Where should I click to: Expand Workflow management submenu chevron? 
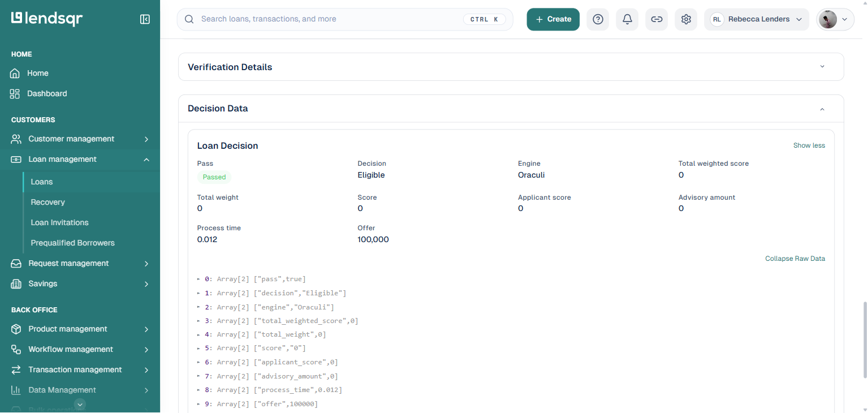[146, 350]
